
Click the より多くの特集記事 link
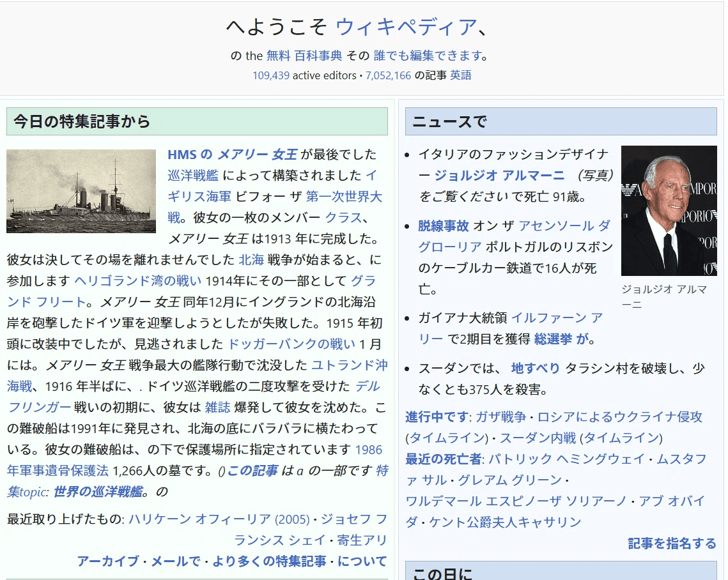point(269,561)
